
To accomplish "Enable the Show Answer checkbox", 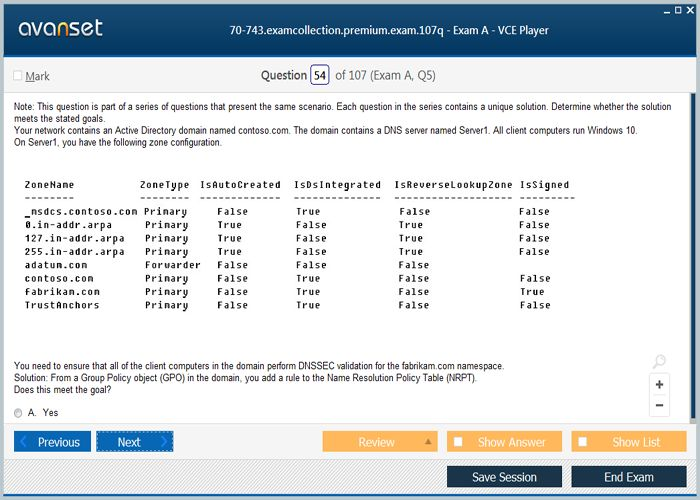I will click(458, 442).
